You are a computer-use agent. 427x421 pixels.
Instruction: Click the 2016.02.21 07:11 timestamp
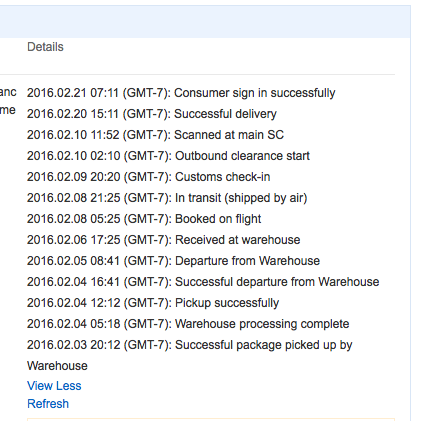click(x=73, y=93)
